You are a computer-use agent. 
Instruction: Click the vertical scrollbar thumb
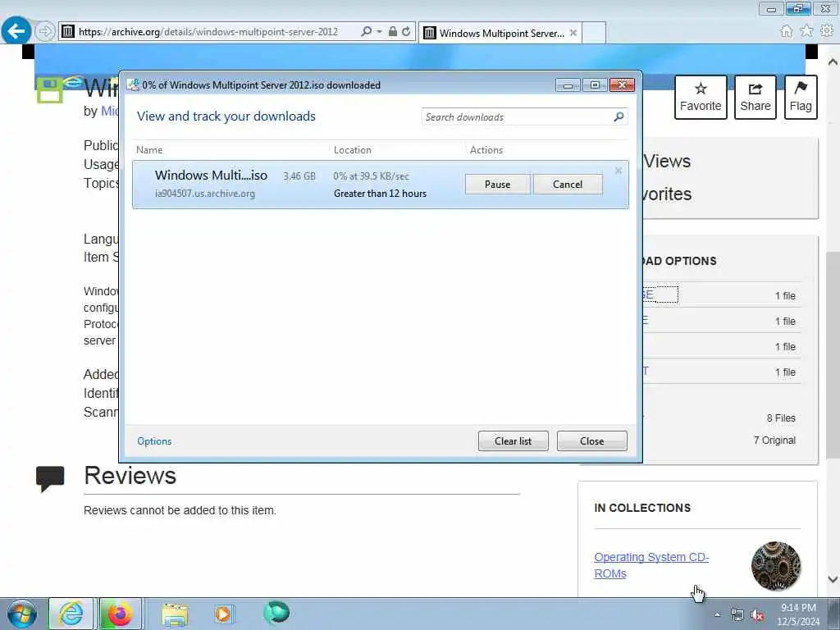click(833, 354)
